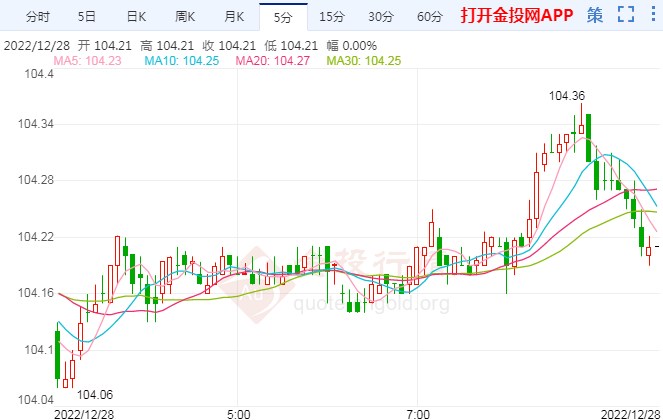Click the tall green candle below 104.36
This screenshot has height=420, width=663.
click(588, 138)
